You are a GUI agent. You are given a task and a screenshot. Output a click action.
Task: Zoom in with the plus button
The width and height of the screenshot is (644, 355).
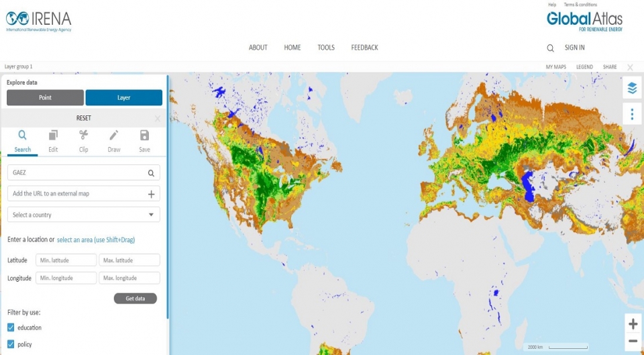click(x=633, y=324)
